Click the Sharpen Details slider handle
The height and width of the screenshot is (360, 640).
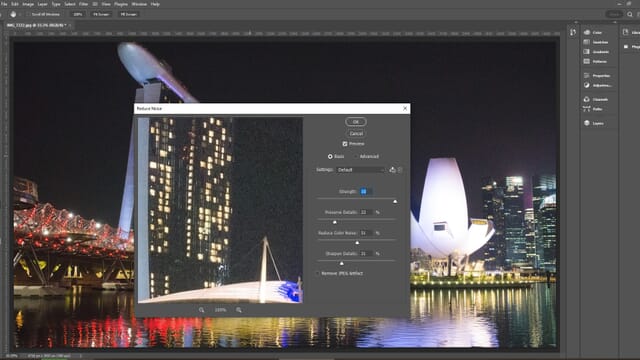(342, 264)
